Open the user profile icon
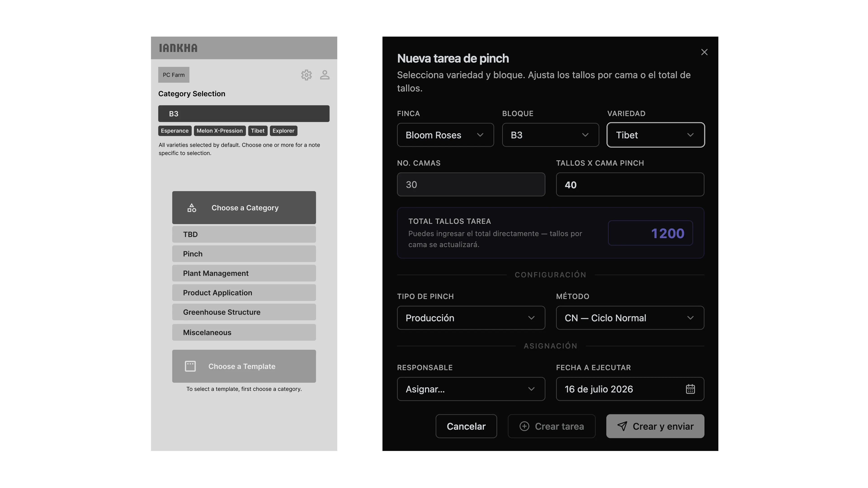The width and height of the screenshot is (868, 488). [325, 75]
